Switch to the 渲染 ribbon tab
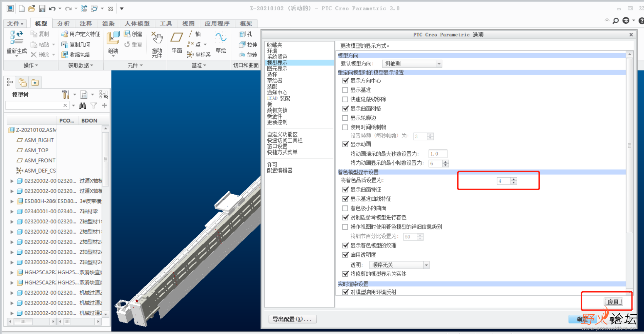This screenshot has width=644, height=334. 108,23
